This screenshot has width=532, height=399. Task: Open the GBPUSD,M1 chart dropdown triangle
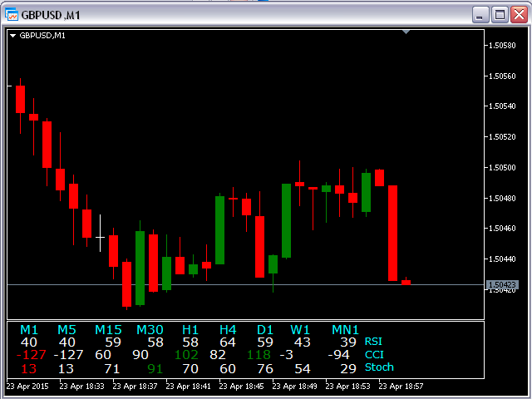pos(13,36)
